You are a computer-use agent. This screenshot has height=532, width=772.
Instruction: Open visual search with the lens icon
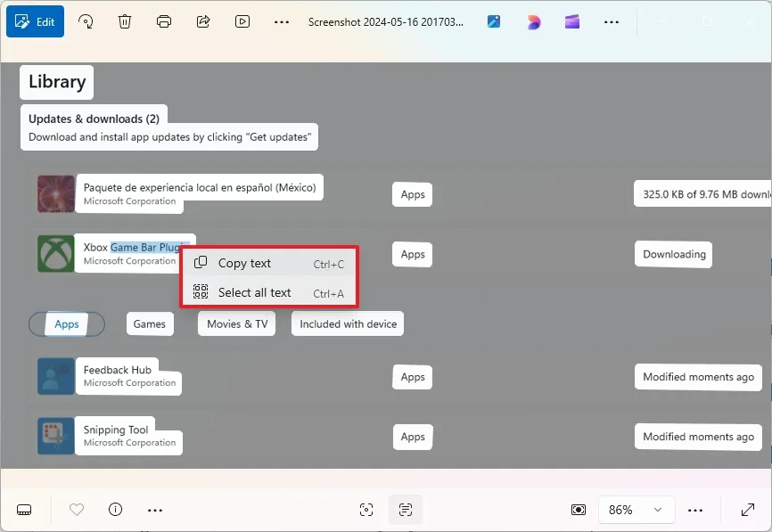click(366, 509)
